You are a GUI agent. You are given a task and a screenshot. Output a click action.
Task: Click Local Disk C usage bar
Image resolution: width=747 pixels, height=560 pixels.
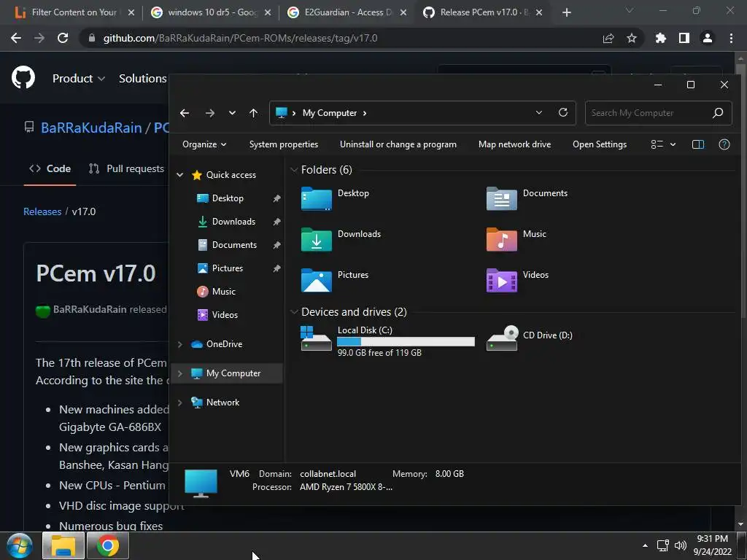coord(406,341)
